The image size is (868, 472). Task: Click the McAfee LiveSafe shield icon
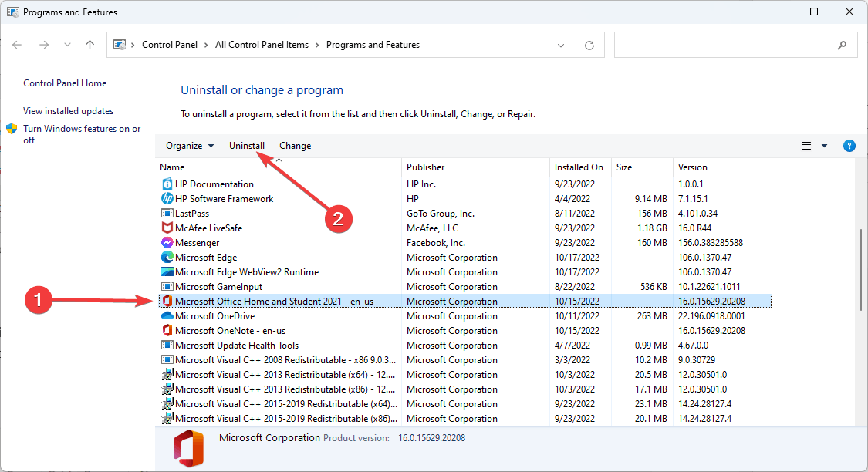tap(167, 228)
